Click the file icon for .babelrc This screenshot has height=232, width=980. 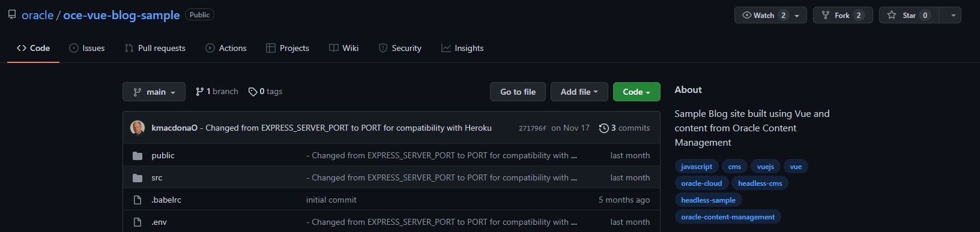click(x=138, y=200)
